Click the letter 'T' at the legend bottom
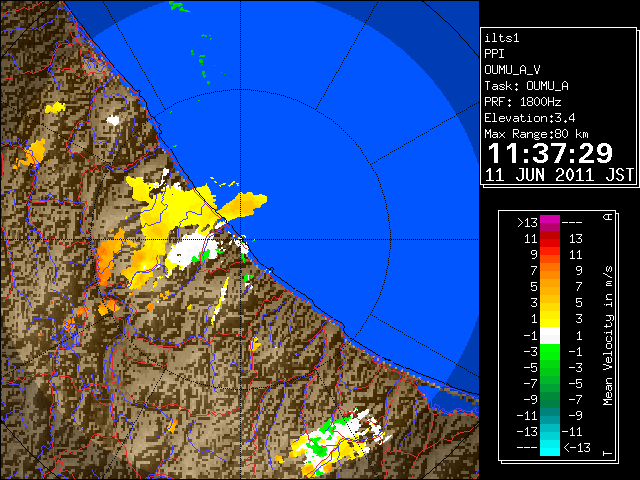The width and height of the screenshot is (640, 480). click(608, 453)
